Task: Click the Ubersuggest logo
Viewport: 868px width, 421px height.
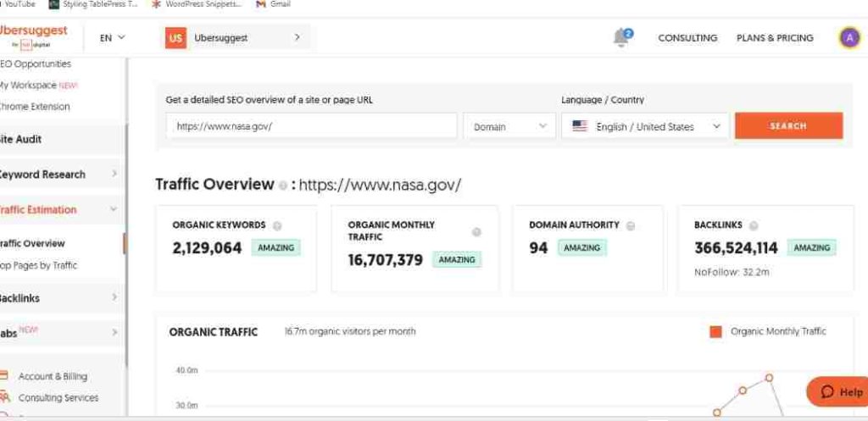Action: (33, 37)
